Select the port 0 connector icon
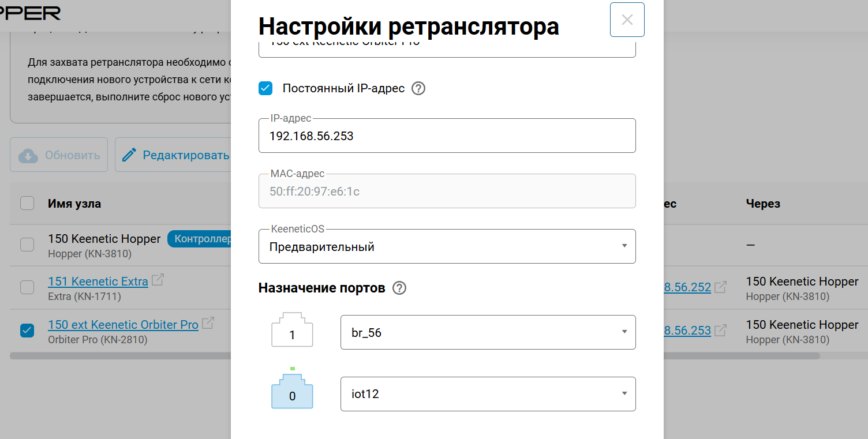Viewport: 868px width, 439px height. [x=292, y=391]
